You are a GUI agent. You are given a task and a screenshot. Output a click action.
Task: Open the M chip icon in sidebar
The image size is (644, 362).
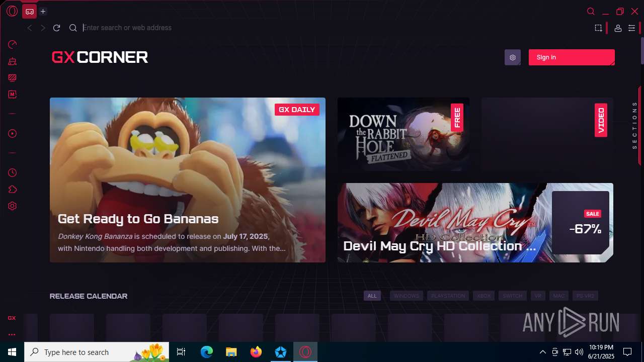click(x=13, y=94)
